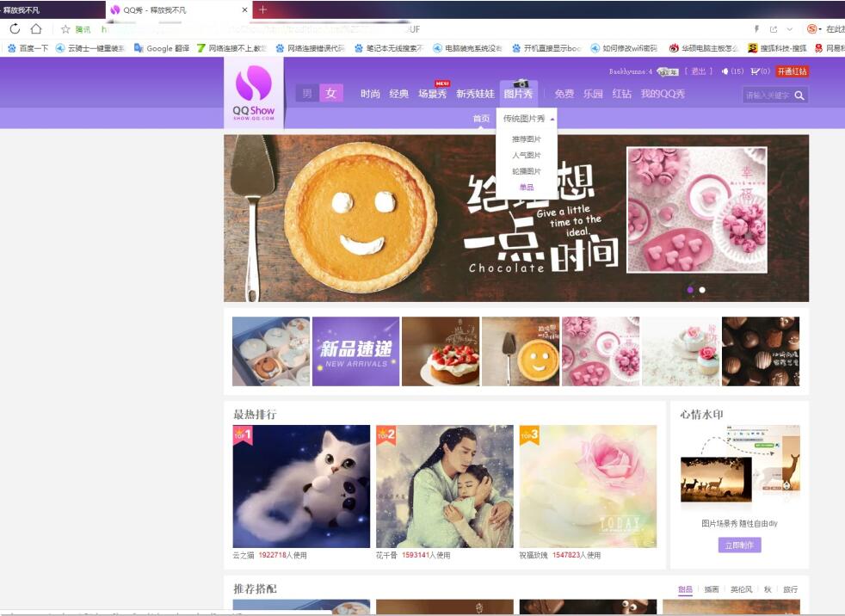
Task: Go to the browser home page icon
Action: click(x=35, y=28)
